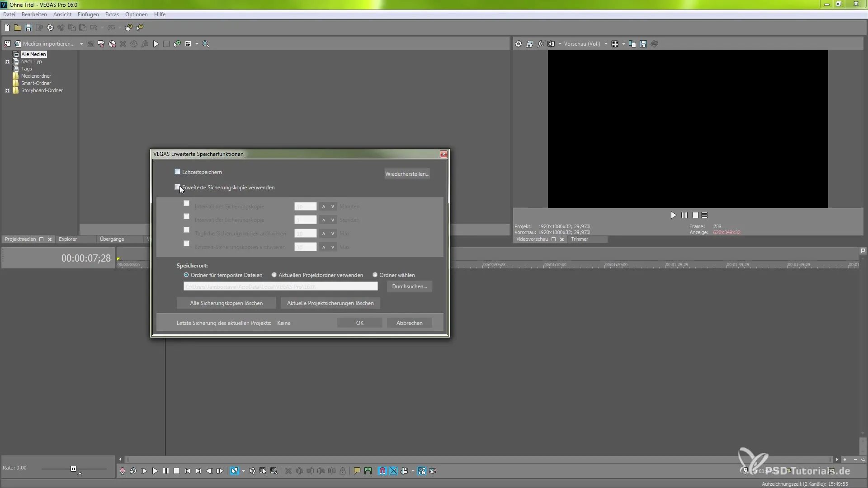Open preview properties gear in Videovorschau
868x488 pixels.
[x=519, y=44]
